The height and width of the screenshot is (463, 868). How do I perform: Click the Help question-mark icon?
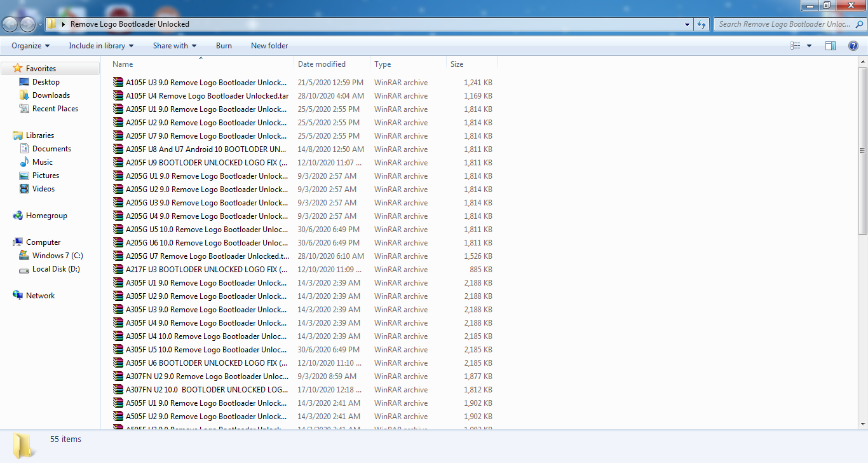tap(853, 45)
